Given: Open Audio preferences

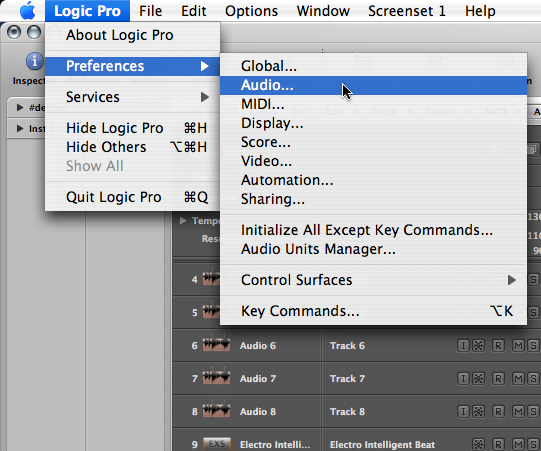Looking at the screenshot, I should (x=373, y=85).
